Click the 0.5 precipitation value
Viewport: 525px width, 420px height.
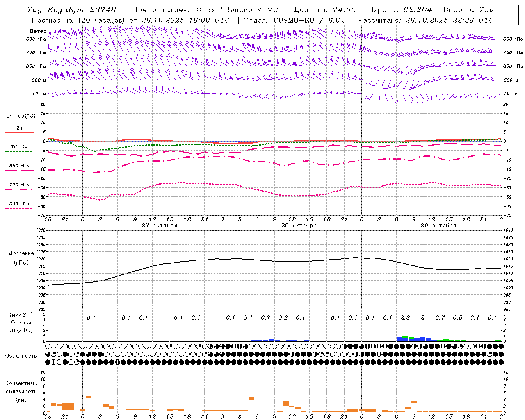(458, 318)
